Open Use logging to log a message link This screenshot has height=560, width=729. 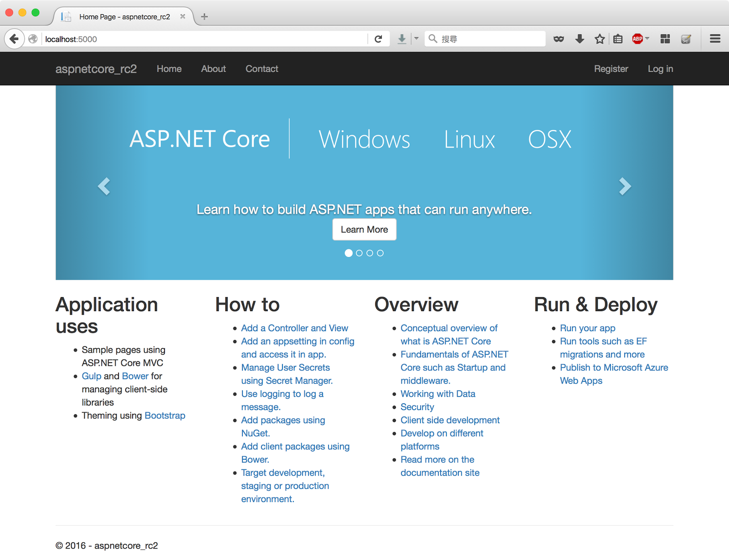coord(282,401)
